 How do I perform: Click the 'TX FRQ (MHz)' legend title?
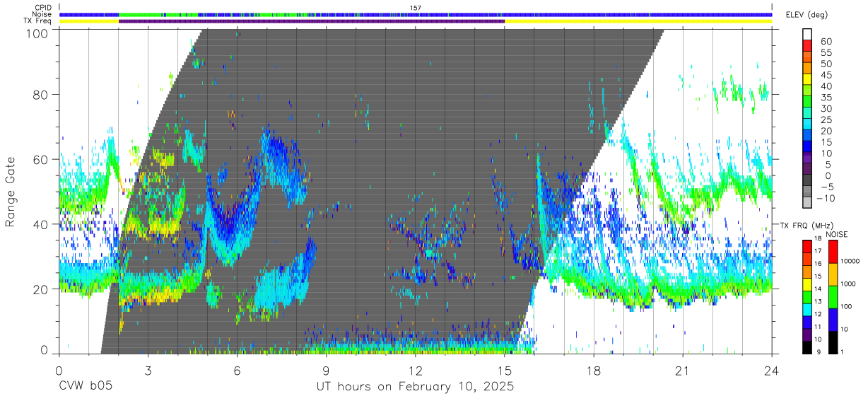point(805,225)
